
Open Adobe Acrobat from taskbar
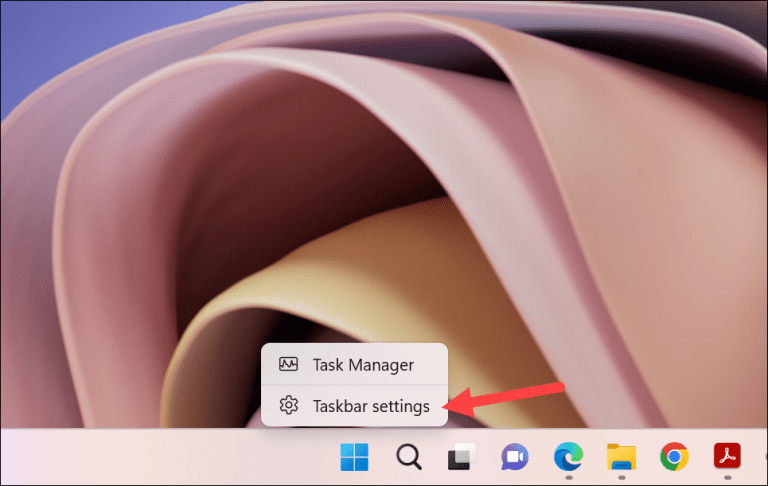coord(727,456)
